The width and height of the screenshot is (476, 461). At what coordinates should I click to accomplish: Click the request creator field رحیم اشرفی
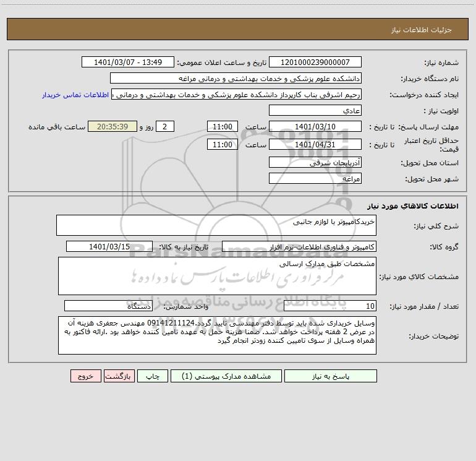tap(237, 95)
